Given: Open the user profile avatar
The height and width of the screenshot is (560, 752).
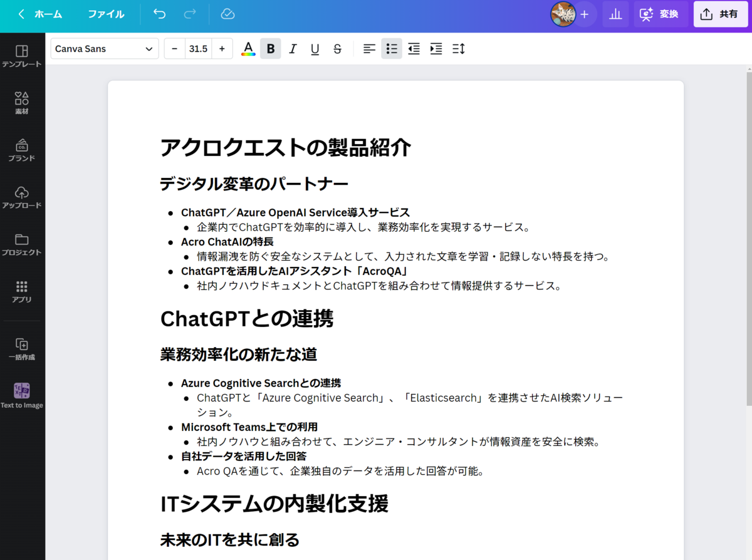Looking at the screenshot, I should click(x=563, y=14).
